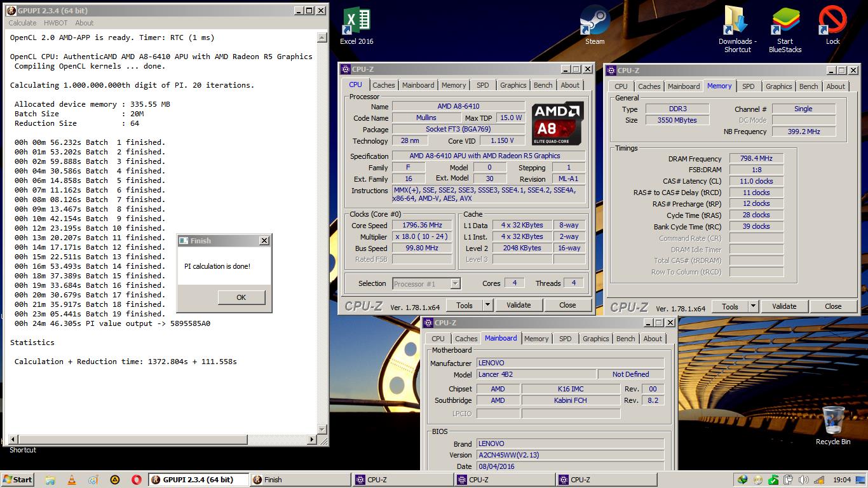Click the green checkmark security tray icon
This screenshot has width=868, height=488.
click(x=773, y=480)
